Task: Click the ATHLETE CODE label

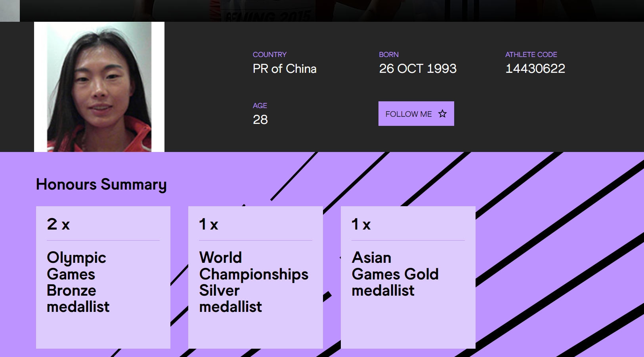Action: click(531, 55)
